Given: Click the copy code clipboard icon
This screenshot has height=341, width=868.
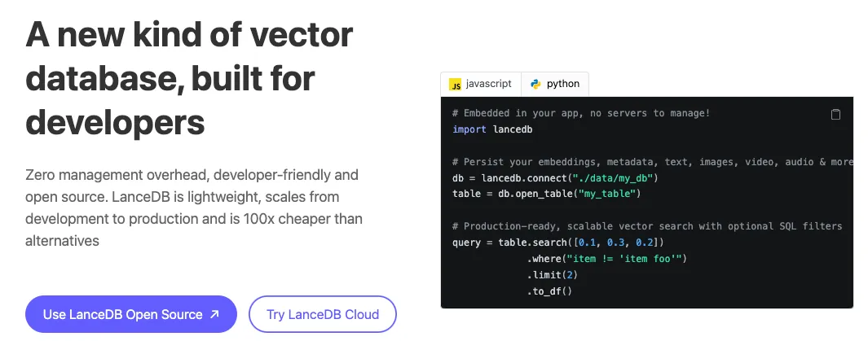Looking at the screenshot, I should (836, 115).
